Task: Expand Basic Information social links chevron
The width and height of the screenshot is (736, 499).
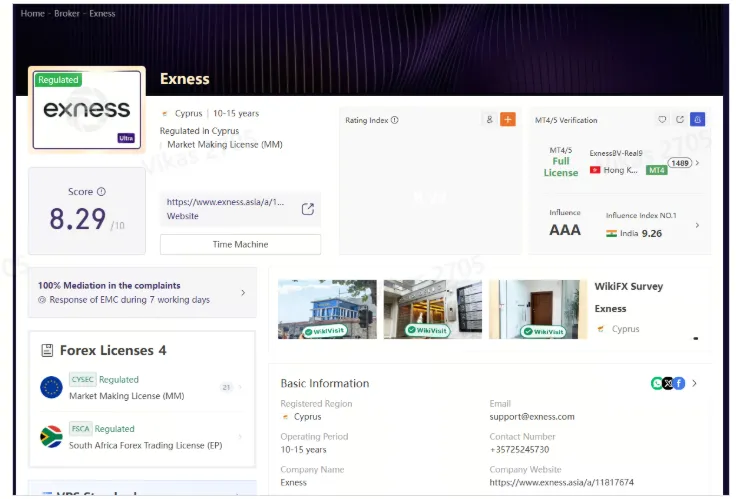Action: pyautogui.click(x=694, y=384)
